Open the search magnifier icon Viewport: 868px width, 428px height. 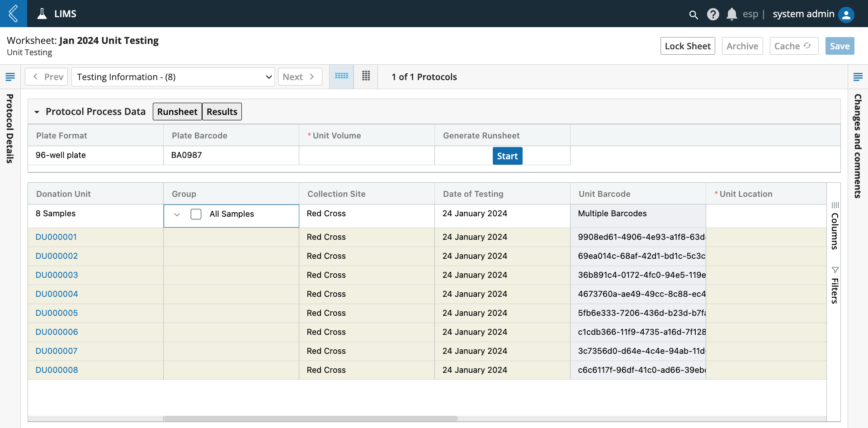point(693,14)
